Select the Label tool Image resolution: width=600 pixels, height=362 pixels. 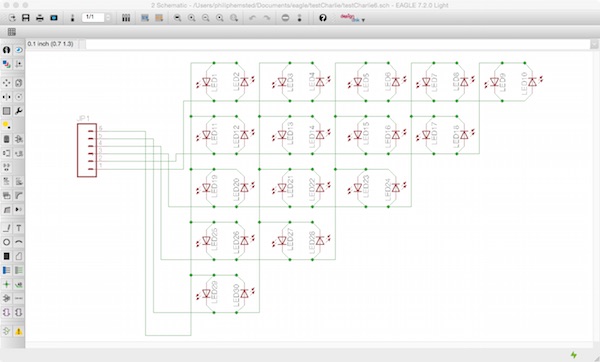click(18, 285)
